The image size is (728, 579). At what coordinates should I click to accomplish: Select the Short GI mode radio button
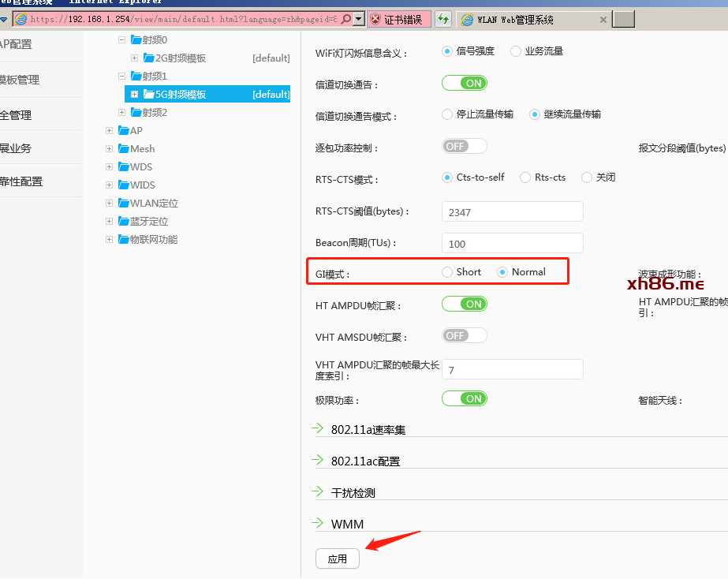point(448,272)
